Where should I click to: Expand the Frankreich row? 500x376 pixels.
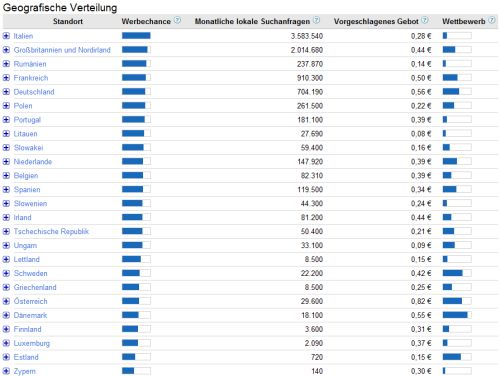6,78
